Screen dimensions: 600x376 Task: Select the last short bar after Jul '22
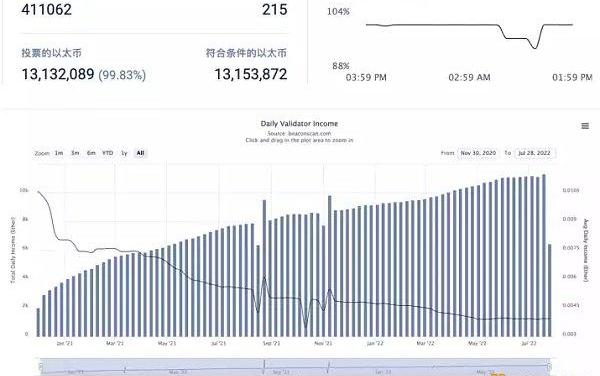[x=550, y=290]
